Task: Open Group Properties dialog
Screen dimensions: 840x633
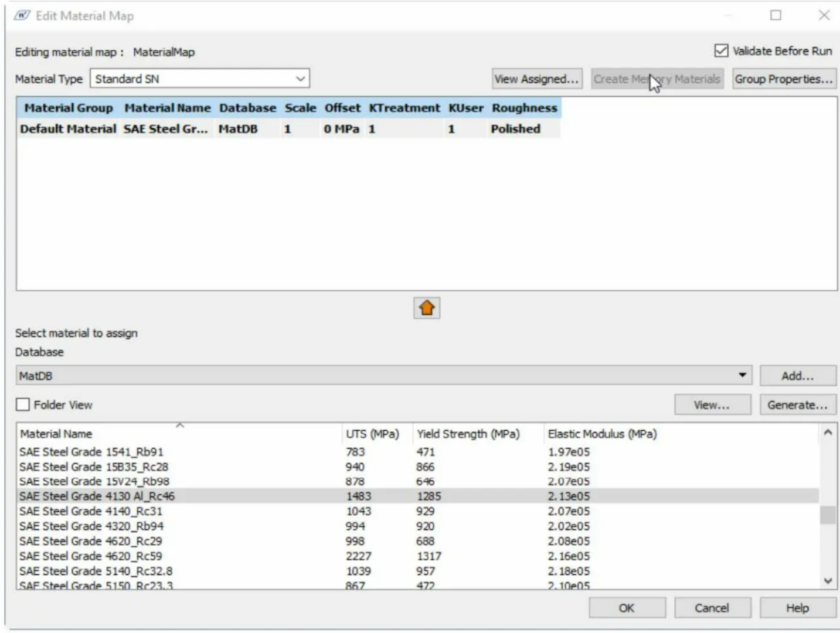Action: 783,79
